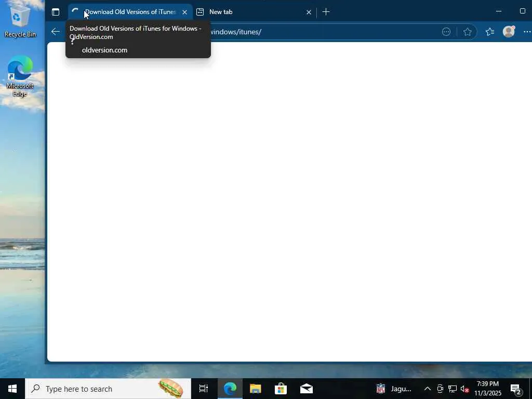Image resolution: width=532 pixels, height=399 pixels.
Task: Click the Type here to search box
Action: (108, 389)
